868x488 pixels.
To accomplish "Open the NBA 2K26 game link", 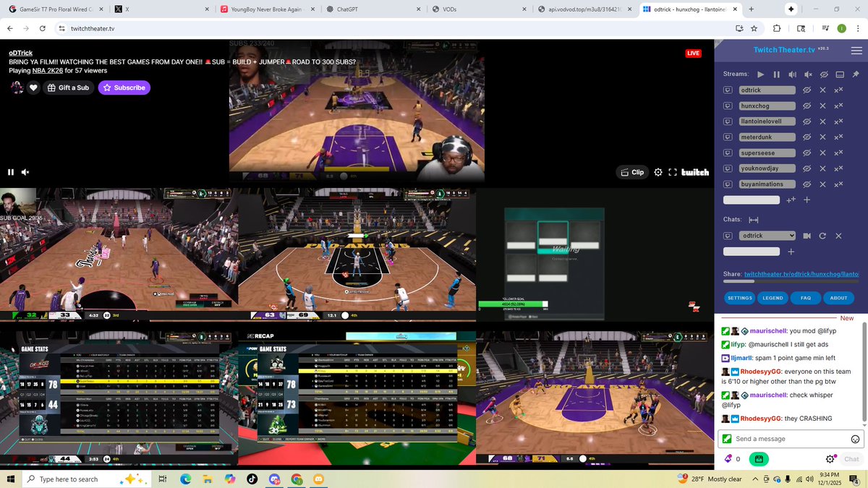I will [x=48, y=71].
